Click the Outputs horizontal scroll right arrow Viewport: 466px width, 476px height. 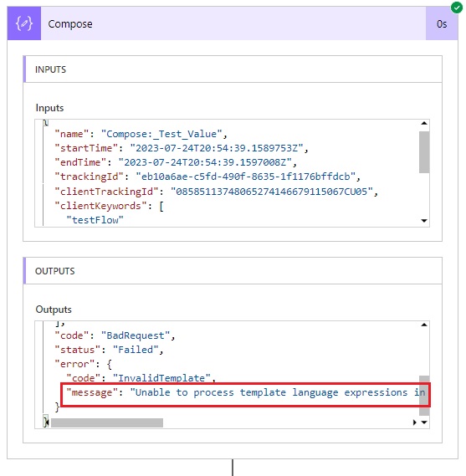click(415, 422)
